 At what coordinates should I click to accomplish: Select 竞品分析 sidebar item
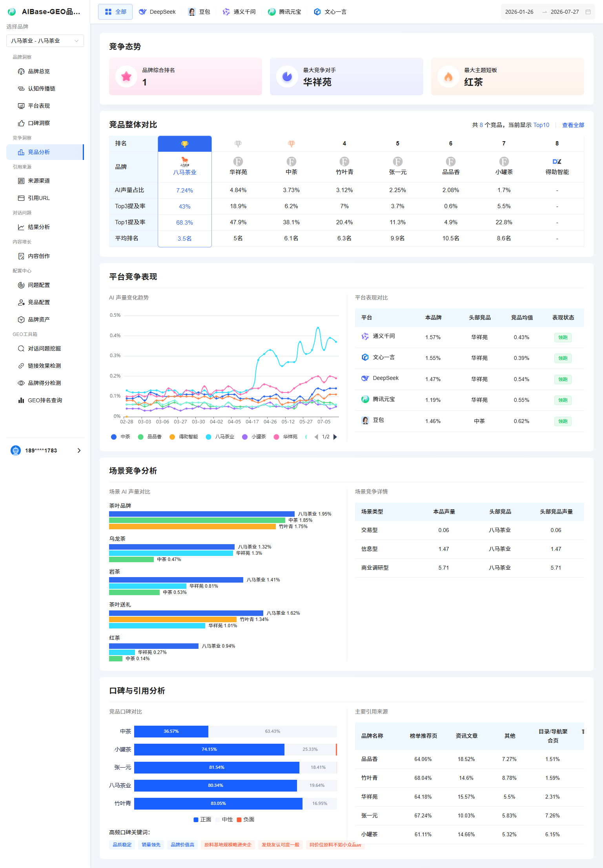[x=45, y=152]
